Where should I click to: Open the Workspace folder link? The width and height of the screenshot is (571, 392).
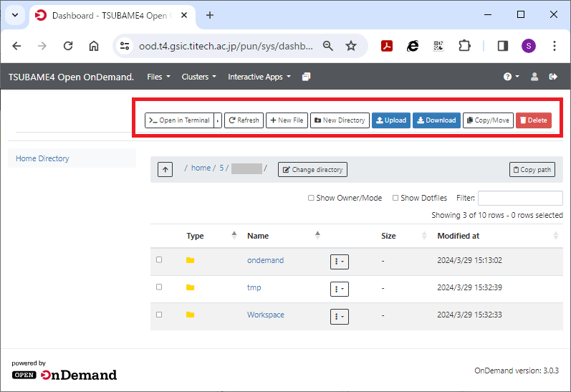(x=265, y=315)
